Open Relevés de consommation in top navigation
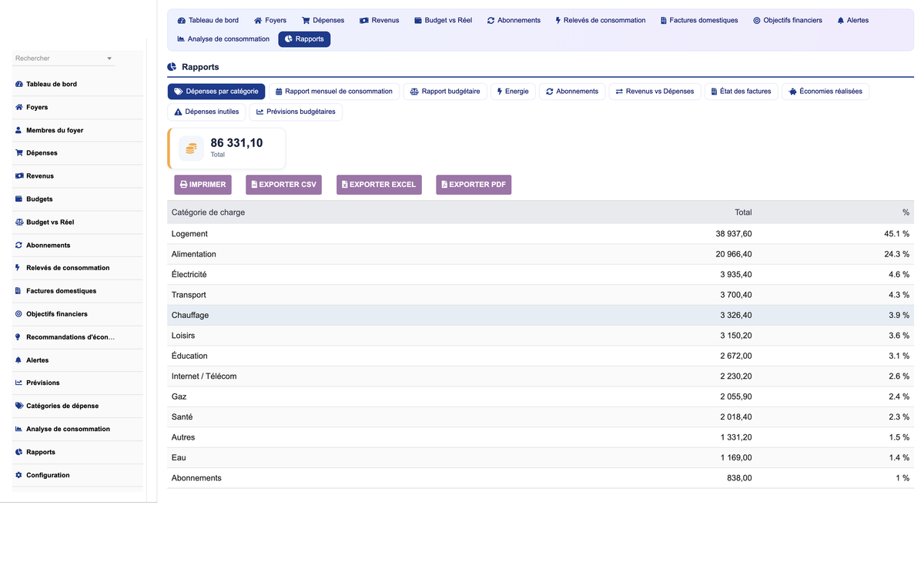The width and height of the screenshot is (924, 572). [601, 20]
